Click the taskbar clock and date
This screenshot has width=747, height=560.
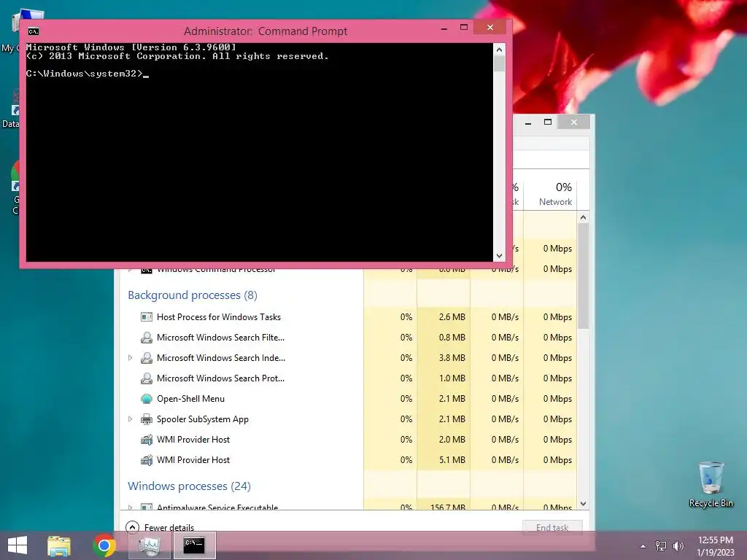click(x=715, y=546)
